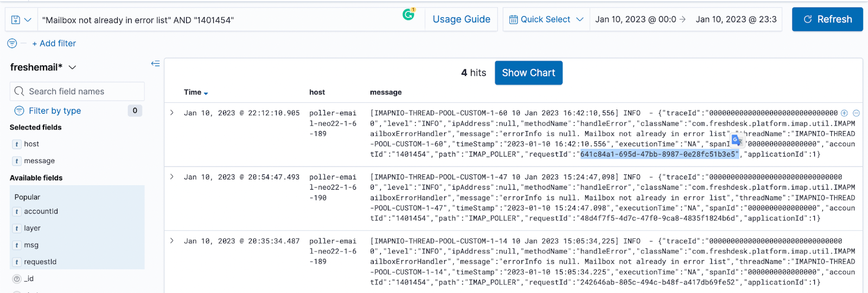Click the requestId popular field

(40, 262)
